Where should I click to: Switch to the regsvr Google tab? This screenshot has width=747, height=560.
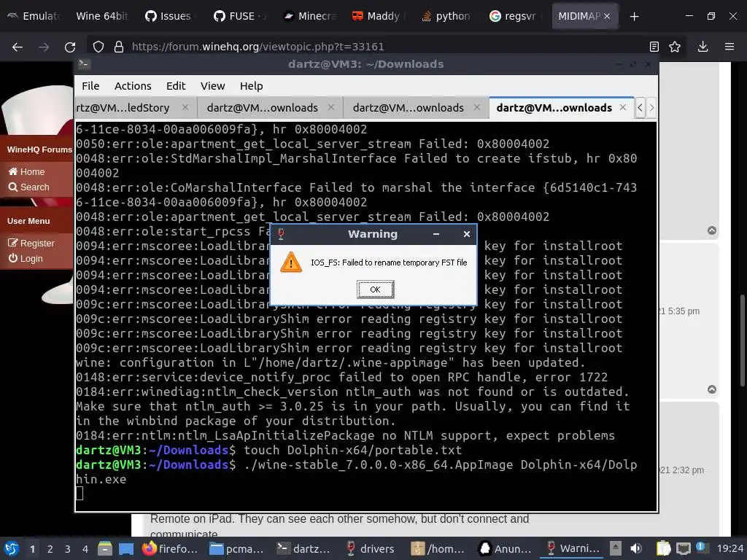[514, 16]
